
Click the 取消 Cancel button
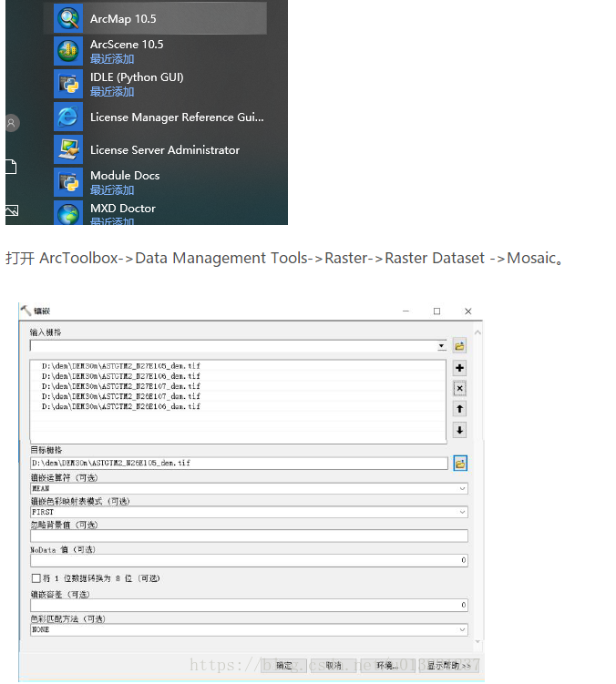(334, 666)
